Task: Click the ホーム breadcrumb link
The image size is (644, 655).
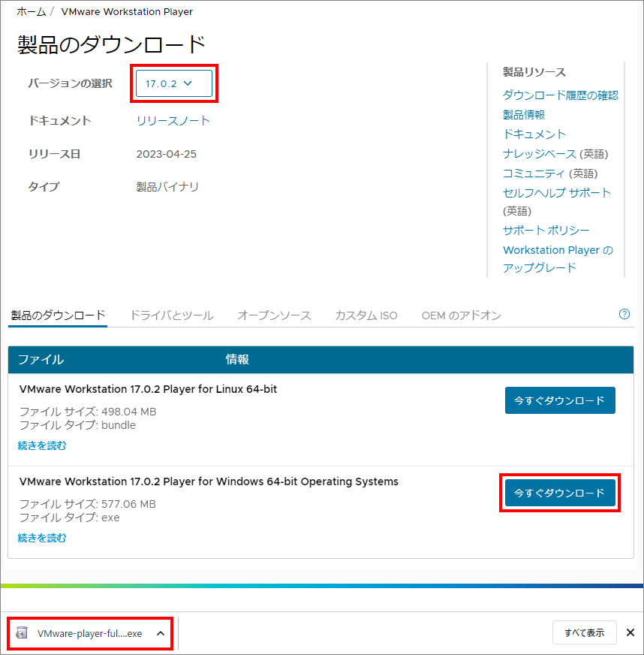Action: coord(32,12)
